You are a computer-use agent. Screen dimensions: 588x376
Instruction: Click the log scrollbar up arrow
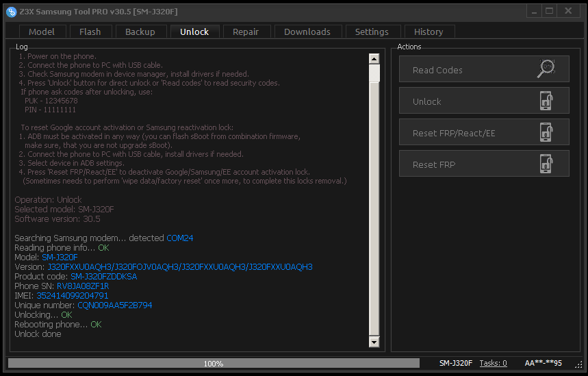[374, 58]
